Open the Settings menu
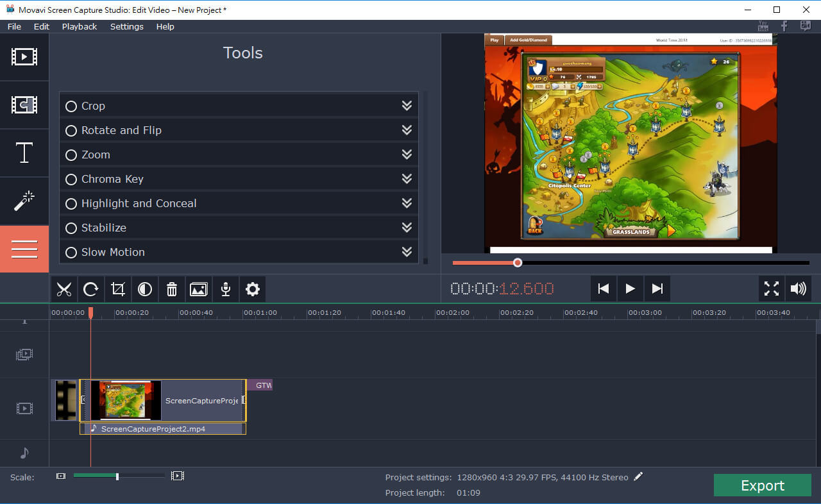This screenshot has width=821, height=504. (x=126, y=26)
